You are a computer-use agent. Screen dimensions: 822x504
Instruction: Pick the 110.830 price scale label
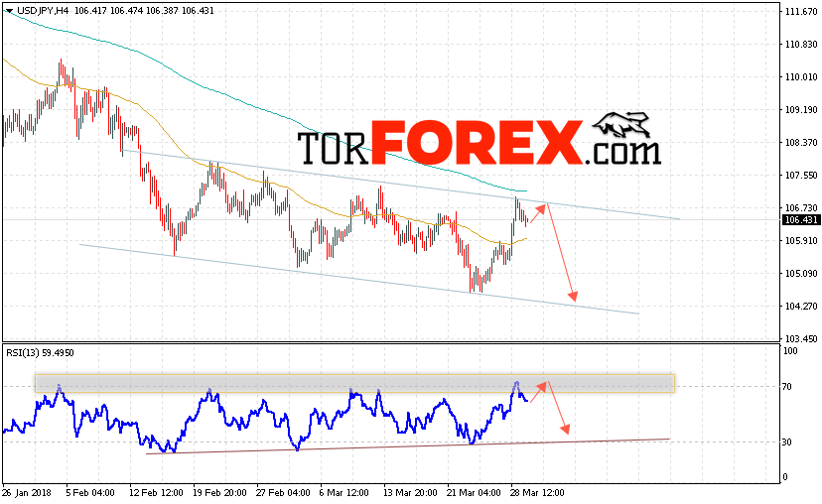(x=801, y=45)
